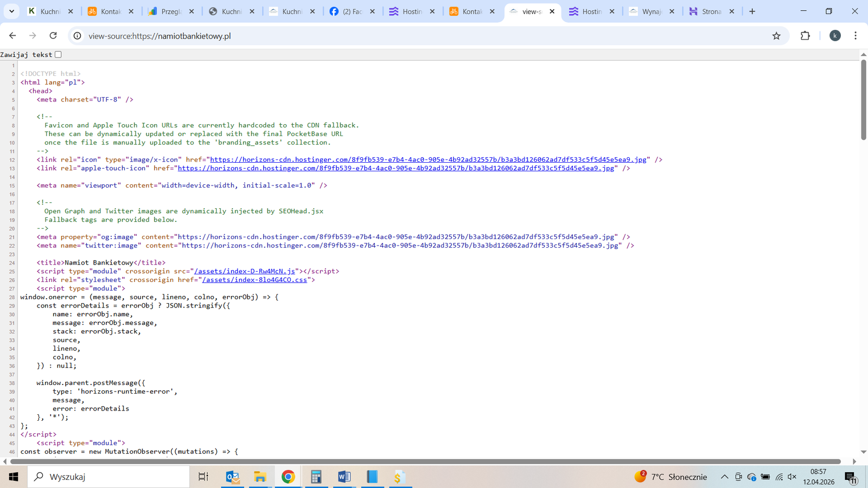Open the index-D-Rw4McN.js script link
This screenshot has width=868, height=488.
[x=245, y=271]
